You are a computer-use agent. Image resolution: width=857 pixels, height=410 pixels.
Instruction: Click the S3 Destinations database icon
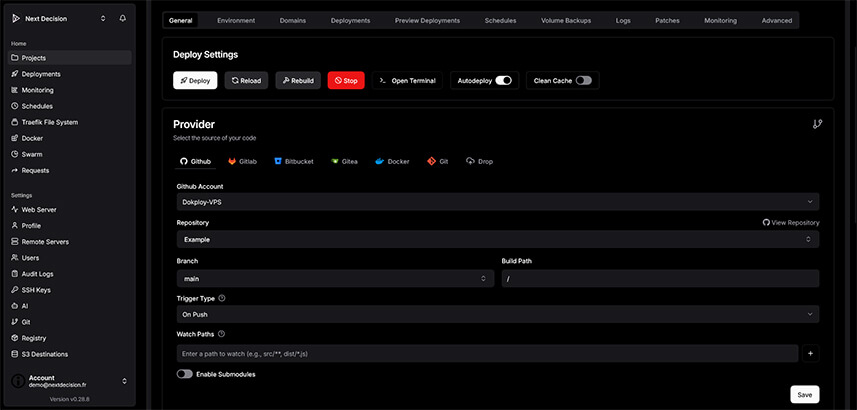tap(15, 354)
